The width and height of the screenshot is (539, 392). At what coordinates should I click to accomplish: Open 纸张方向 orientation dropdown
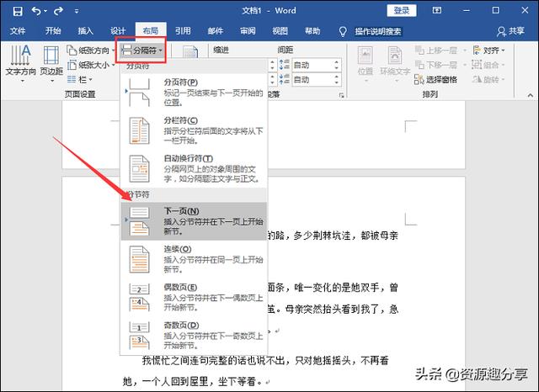91,50
